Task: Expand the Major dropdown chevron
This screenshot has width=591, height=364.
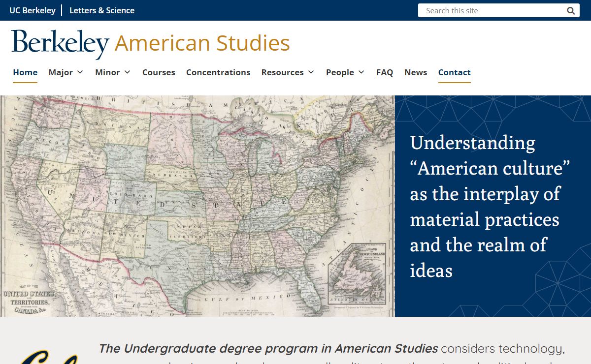Action: point(80,72)
